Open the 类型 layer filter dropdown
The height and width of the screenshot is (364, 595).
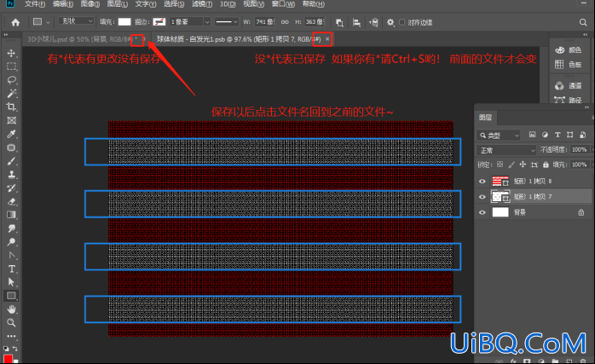tap(498, 136)
